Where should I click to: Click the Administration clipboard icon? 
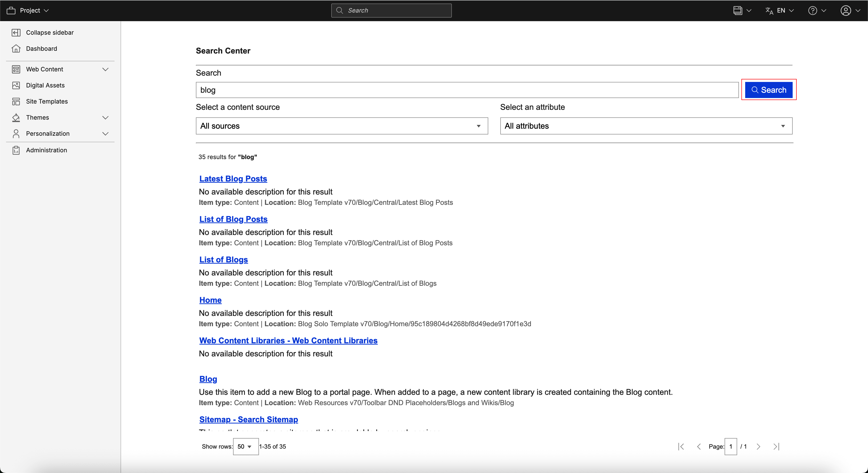(16, 150)
